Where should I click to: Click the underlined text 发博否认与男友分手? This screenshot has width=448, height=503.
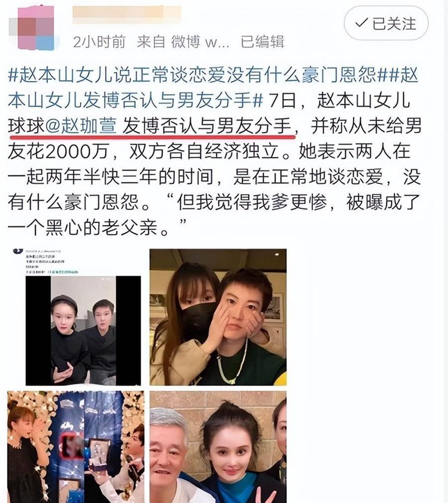click(x=207, y=126)
